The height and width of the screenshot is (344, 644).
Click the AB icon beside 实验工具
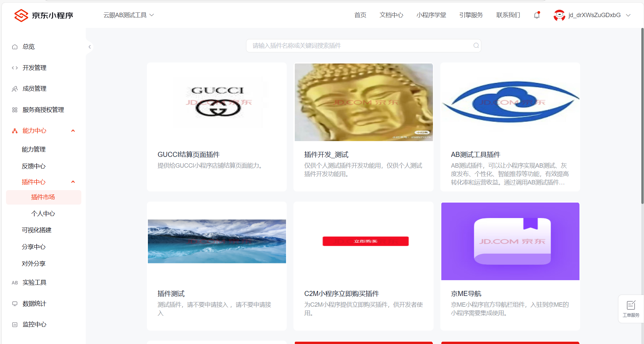15,283
